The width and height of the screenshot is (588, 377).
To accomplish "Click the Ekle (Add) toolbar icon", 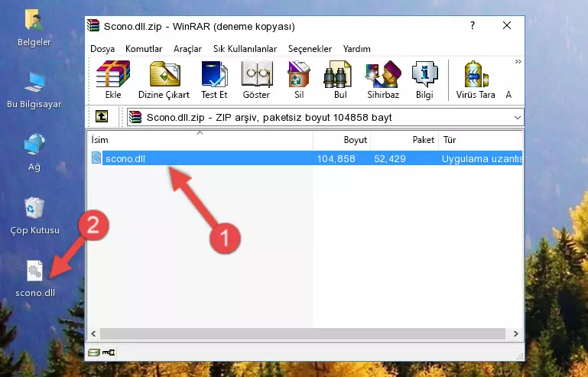I will pyautogui.click(x=113, y=80).
